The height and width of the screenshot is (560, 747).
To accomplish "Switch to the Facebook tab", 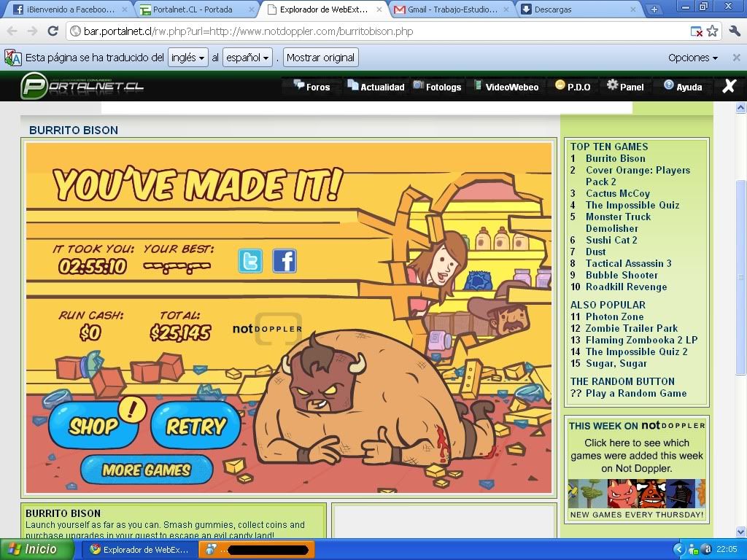I will point(69,9).
